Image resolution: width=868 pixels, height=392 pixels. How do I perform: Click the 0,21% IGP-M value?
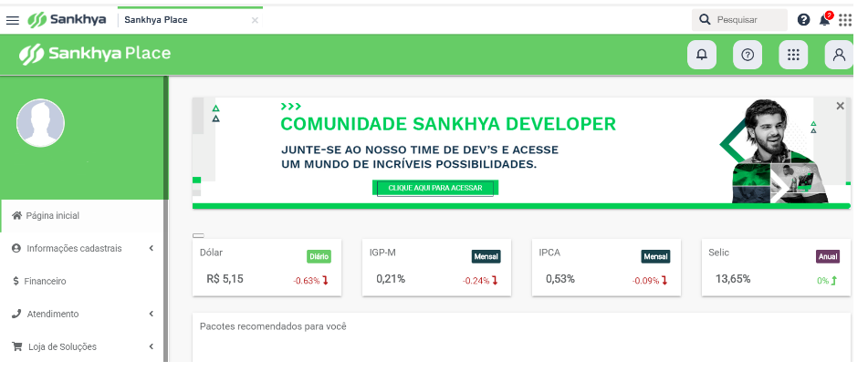coord(391,279)
